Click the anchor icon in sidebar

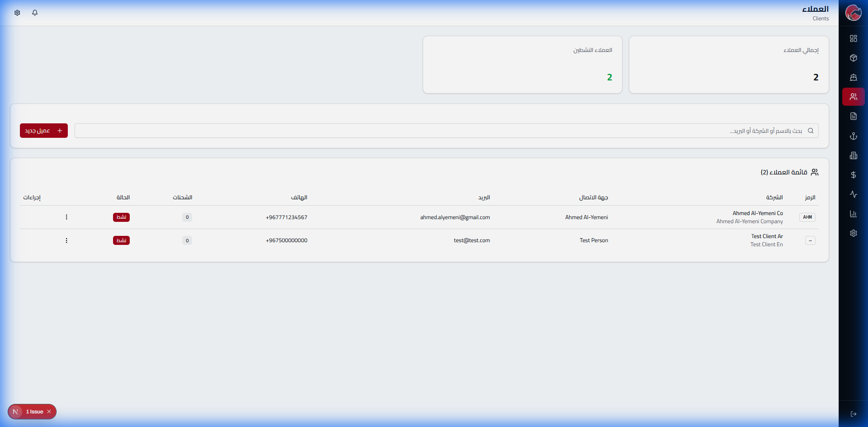tap(853, 136)
